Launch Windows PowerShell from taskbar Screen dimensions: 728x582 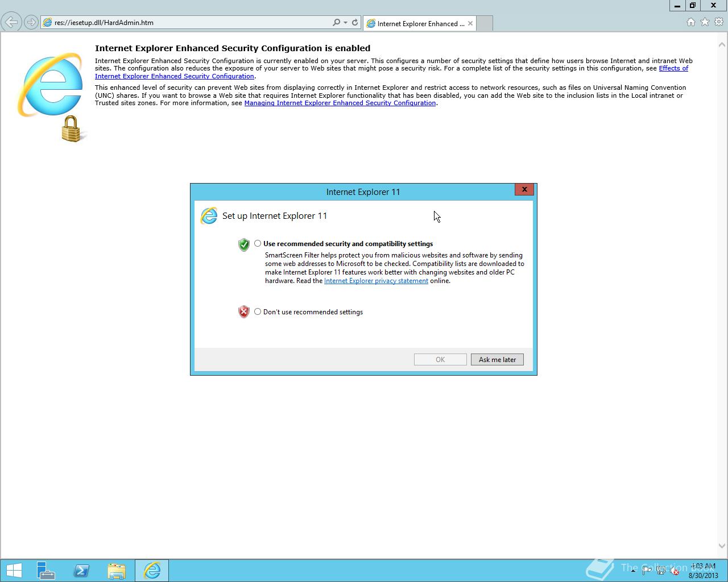[81, 571]
